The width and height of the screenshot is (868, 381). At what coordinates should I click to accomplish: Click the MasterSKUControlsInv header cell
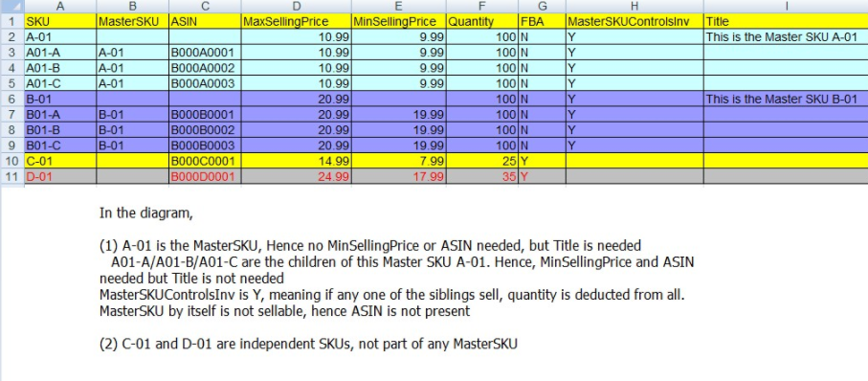pos(634,22)
